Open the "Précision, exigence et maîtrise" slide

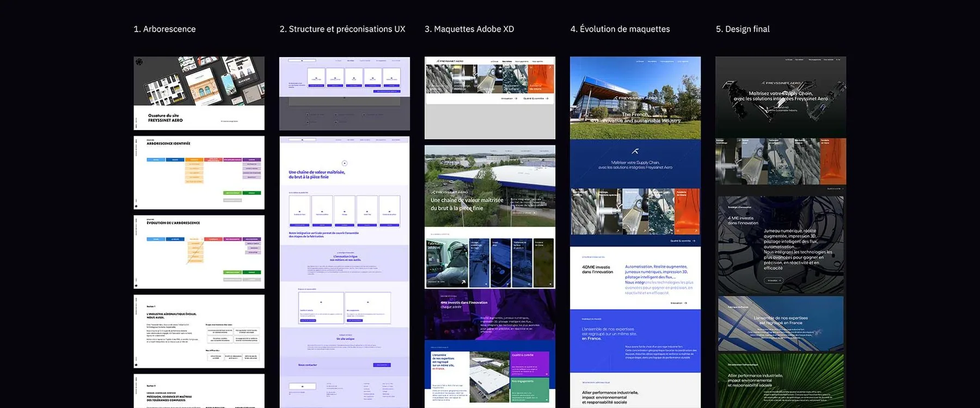199,391
